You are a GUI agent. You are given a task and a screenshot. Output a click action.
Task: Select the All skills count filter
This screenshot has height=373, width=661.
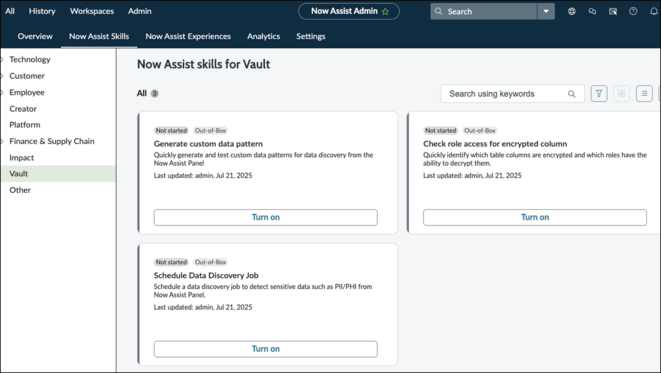pyautogui.click(x=148, y=94)
